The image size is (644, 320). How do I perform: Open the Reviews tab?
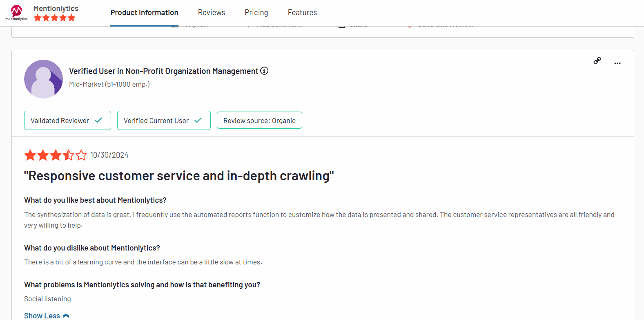[x=211, y=13]
